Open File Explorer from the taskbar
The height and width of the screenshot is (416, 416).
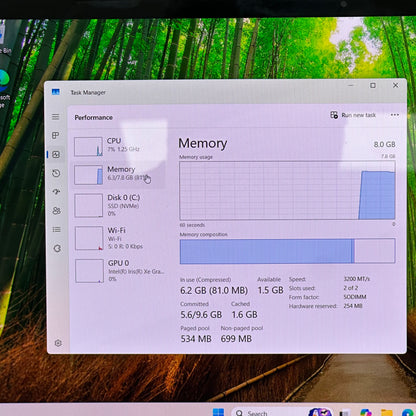click(x=387, y=413)
